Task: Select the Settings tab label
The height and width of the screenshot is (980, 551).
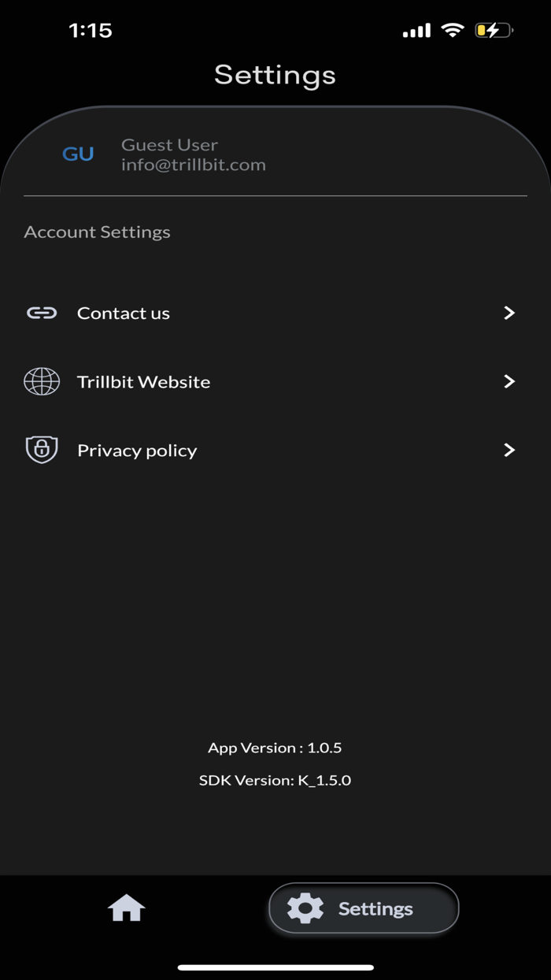Action: pos(375,909)
